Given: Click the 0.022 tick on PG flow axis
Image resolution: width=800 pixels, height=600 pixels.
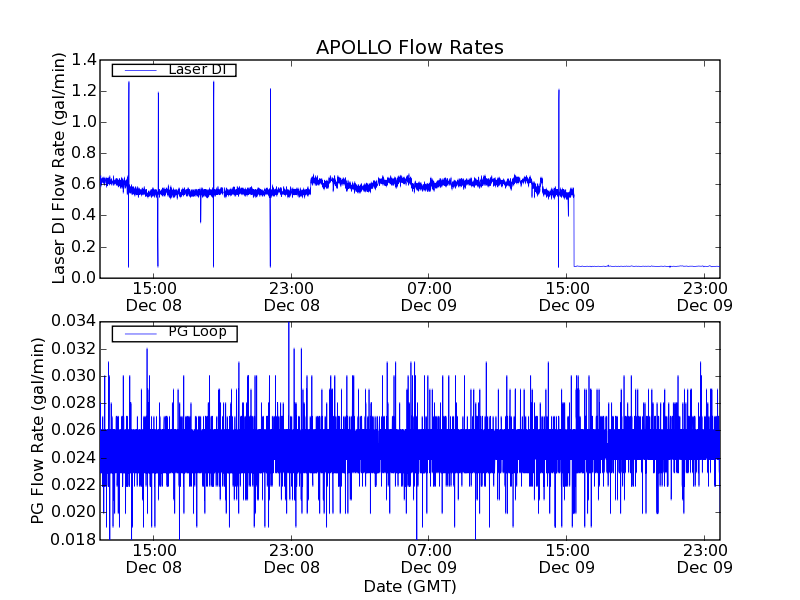Looking at the screenshot, I should click(x=73, y=485).
